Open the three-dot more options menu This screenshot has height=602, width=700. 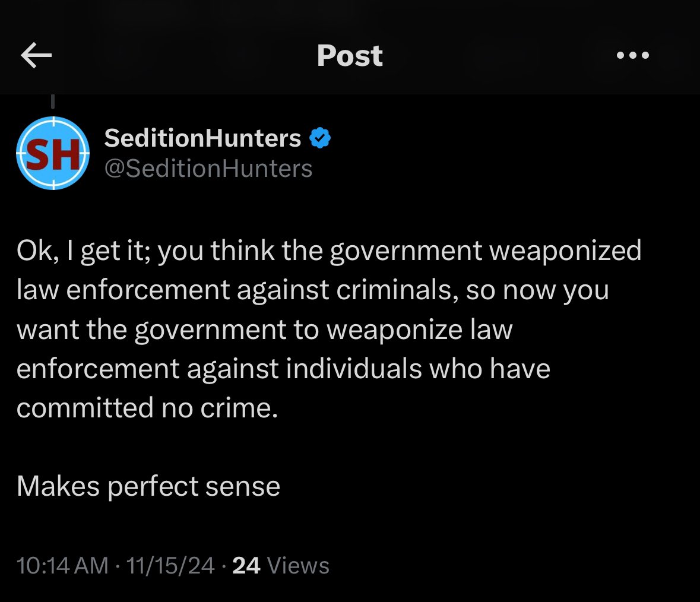(633, 56)
